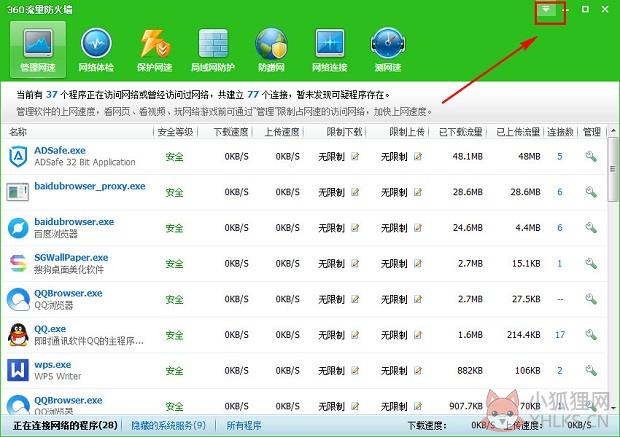Viewport: 620px width, 437px height.
Task: Edit download limit for ADSafe.exe
Action: [x=355, y=157]
